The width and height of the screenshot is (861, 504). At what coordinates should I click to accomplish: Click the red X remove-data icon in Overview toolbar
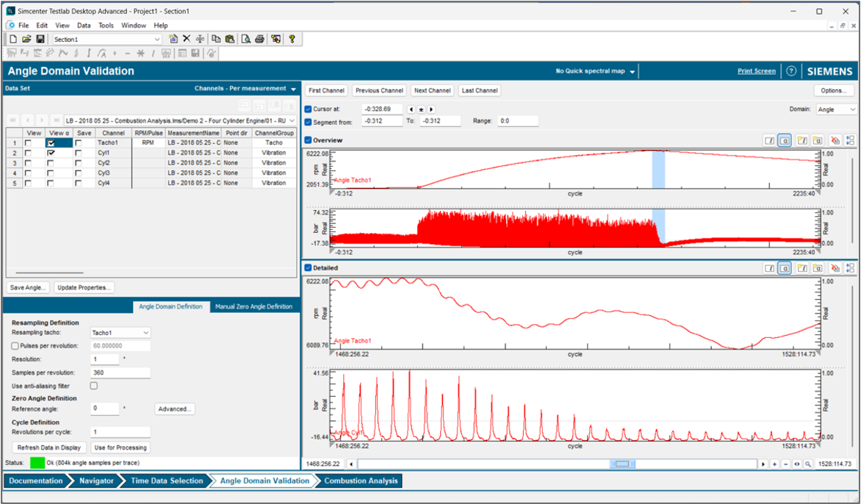click(835, 140)
